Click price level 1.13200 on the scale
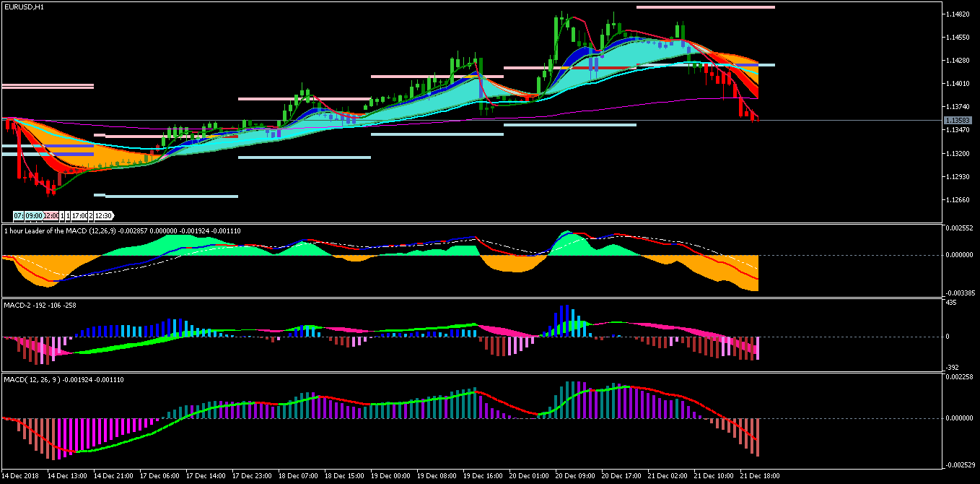Viewport: 980px width, 484px height. point(958,154)
